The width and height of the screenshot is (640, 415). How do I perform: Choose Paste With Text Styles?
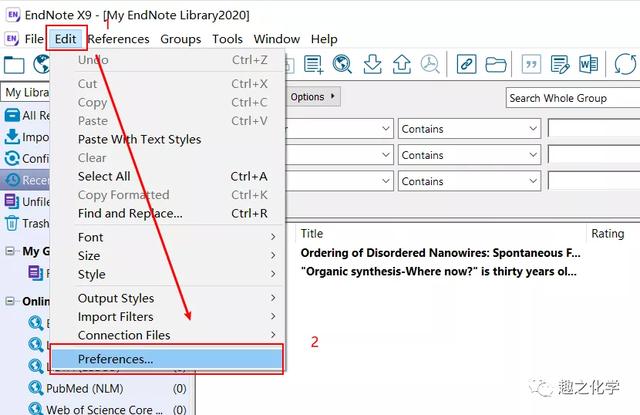(x=167, y=139)
